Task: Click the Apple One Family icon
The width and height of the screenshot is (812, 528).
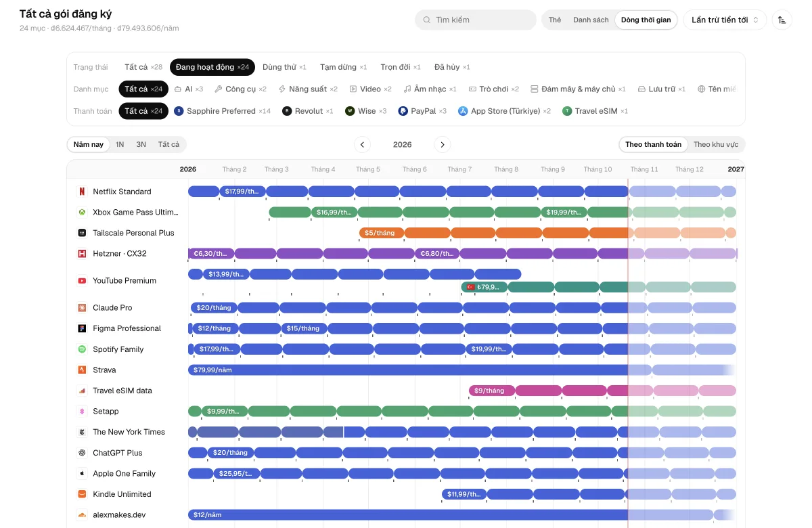Action: [x=82, y=474]
